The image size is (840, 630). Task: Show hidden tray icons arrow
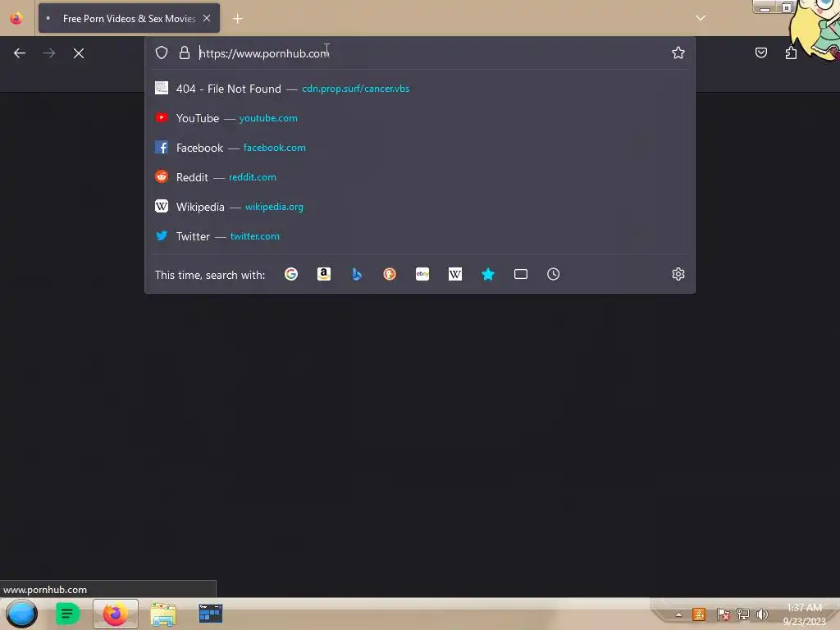click(x=678, y=614)
